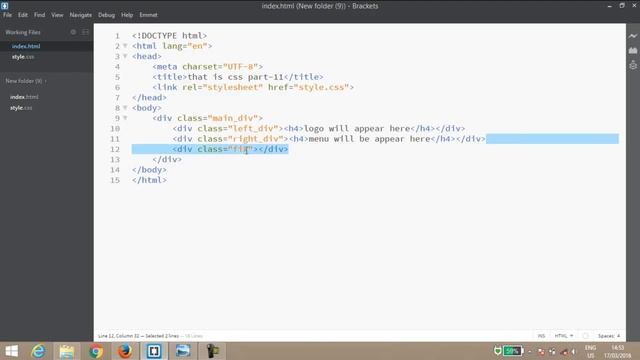Launch Internet Explorer from taskbar

[x=39, y=351]
